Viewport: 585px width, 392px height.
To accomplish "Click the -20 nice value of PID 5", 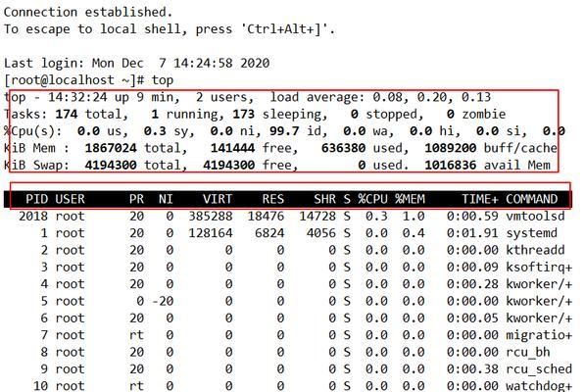I will (163, 302).
